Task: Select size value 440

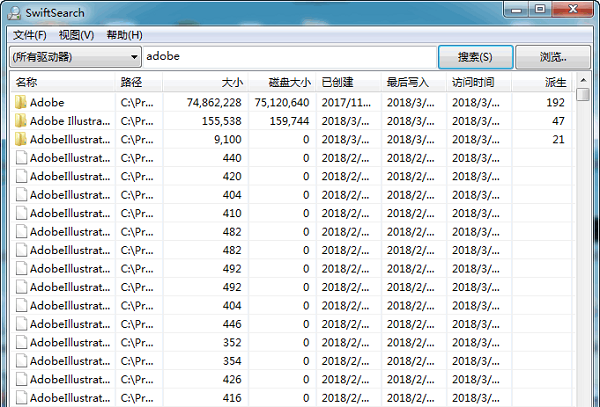Action: coord(232,158)
